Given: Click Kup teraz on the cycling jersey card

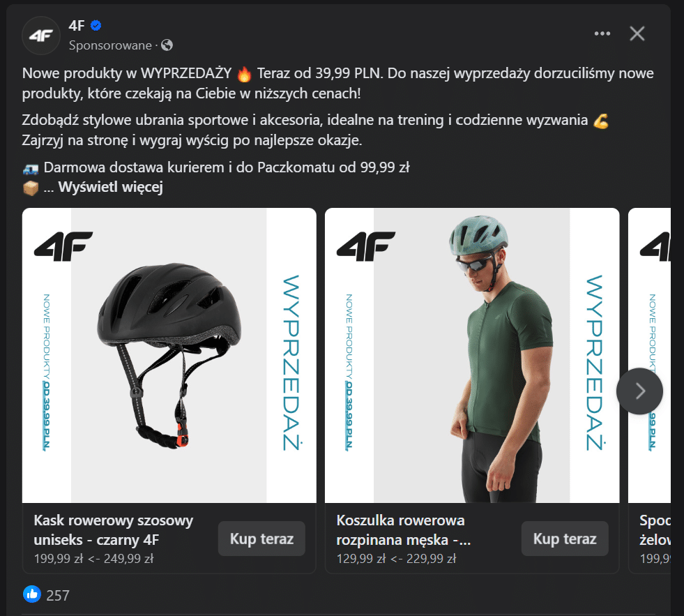Looking at the screenshot, I should pyautogui.click(x=565, y=539).
